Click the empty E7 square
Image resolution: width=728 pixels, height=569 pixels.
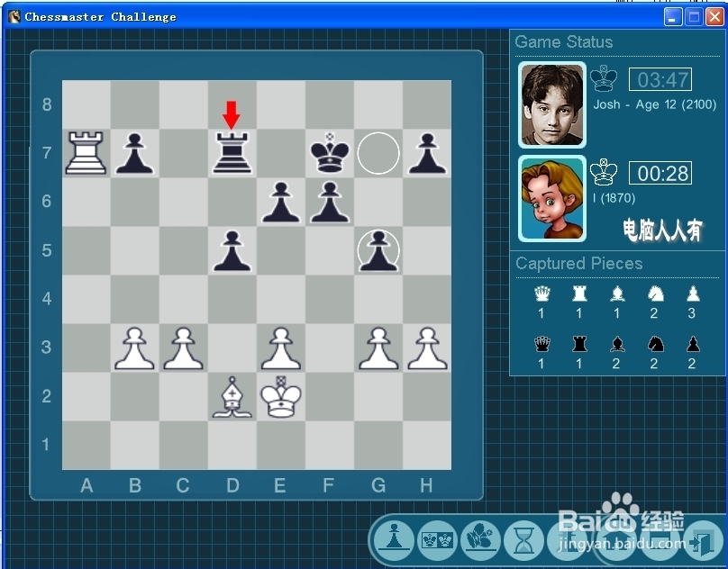coord(281,153)
